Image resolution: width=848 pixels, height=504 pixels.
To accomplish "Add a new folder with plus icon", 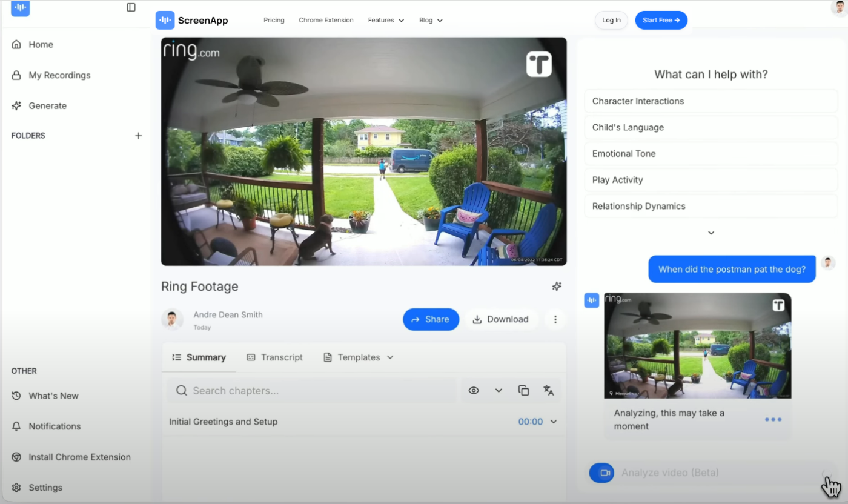I will tap(138, 136).
